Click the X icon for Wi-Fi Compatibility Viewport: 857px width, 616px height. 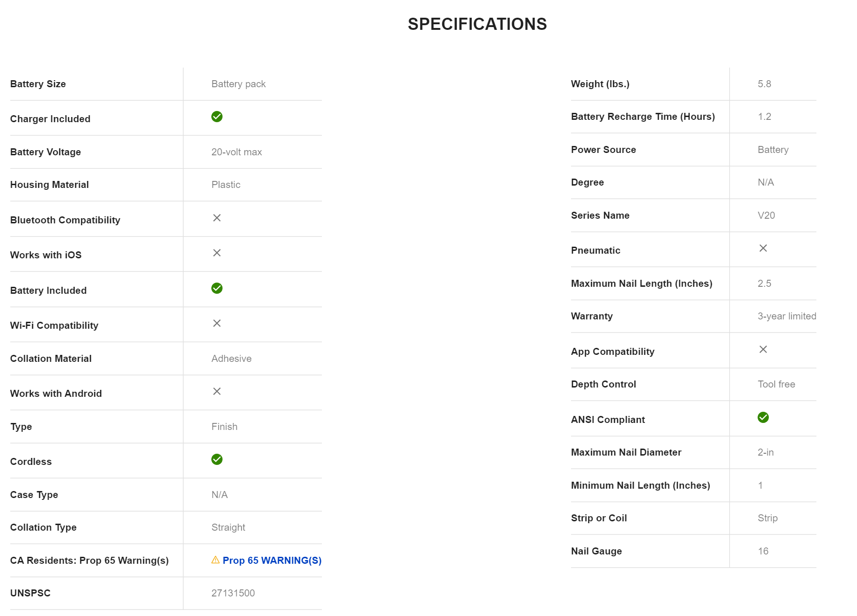click(217, 323)
